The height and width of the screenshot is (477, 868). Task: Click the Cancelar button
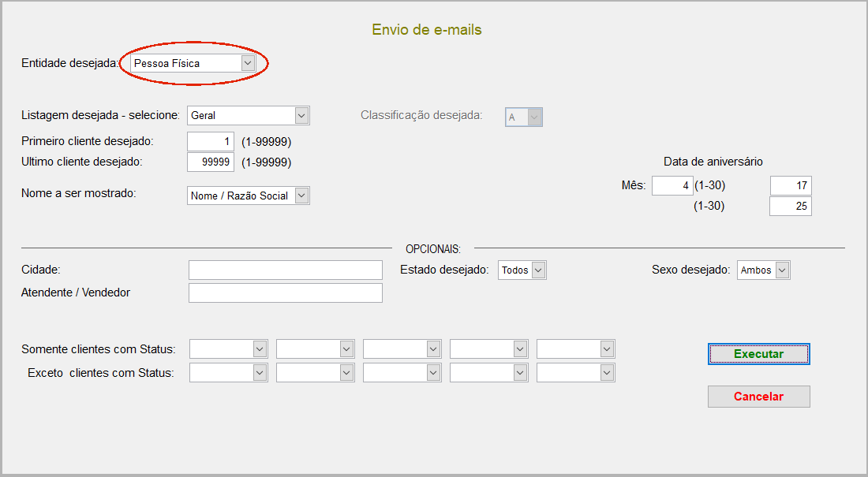[758, 397]
